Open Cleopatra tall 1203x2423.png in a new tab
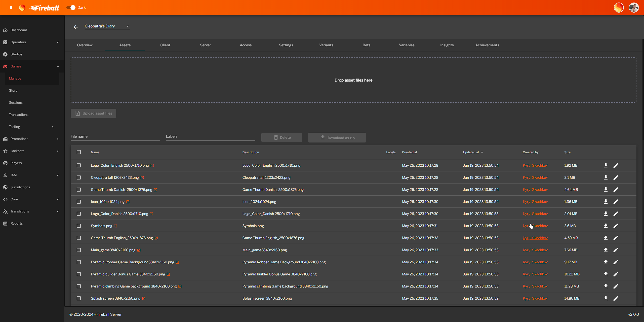 [142, 177]
